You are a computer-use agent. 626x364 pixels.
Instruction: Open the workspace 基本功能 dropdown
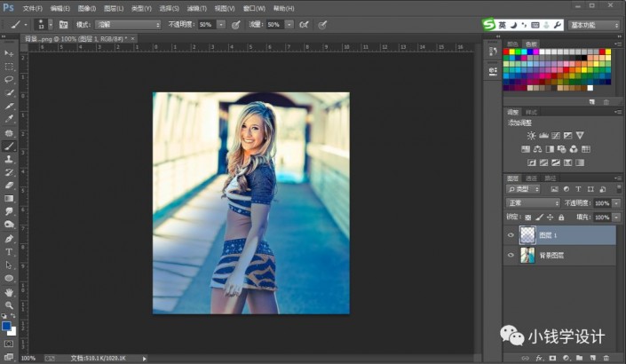point(594,25)
